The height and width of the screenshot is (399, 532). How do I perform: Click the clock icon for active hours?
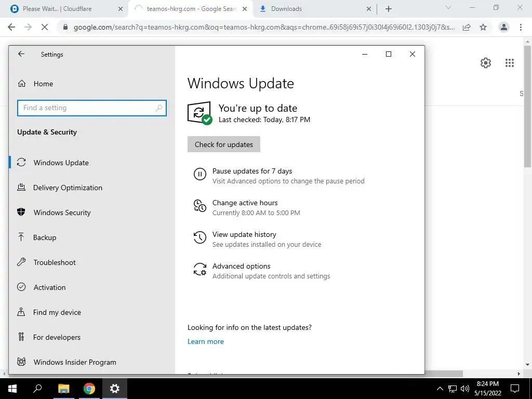point(200,206)
